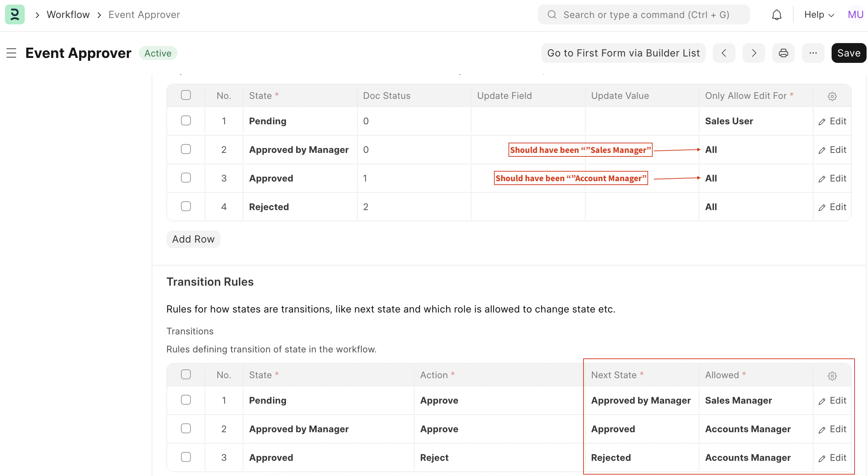The width and height of the screenshot is (868, 476).
Task: Click the Active status badge
Action: (x=158, y=53)
